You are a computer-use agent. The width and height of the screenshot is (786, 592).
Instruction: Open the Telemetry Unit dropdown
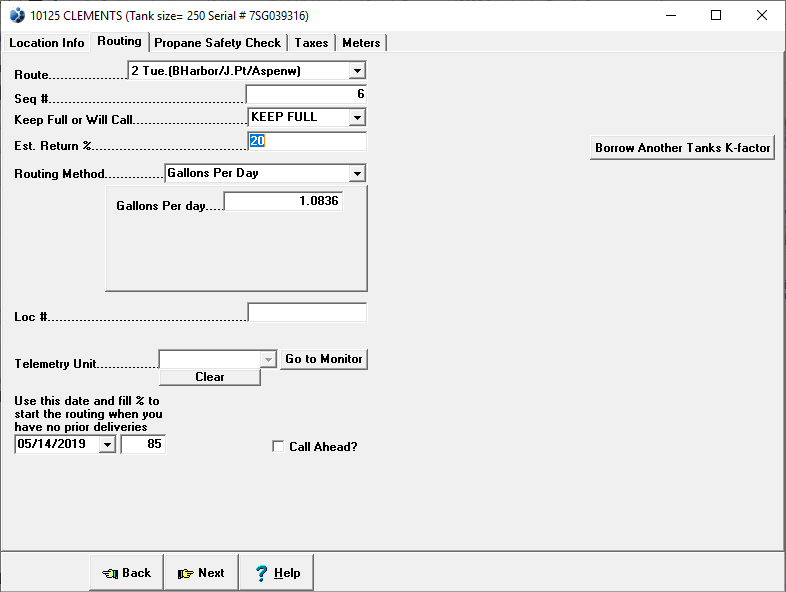coord(267,359)
